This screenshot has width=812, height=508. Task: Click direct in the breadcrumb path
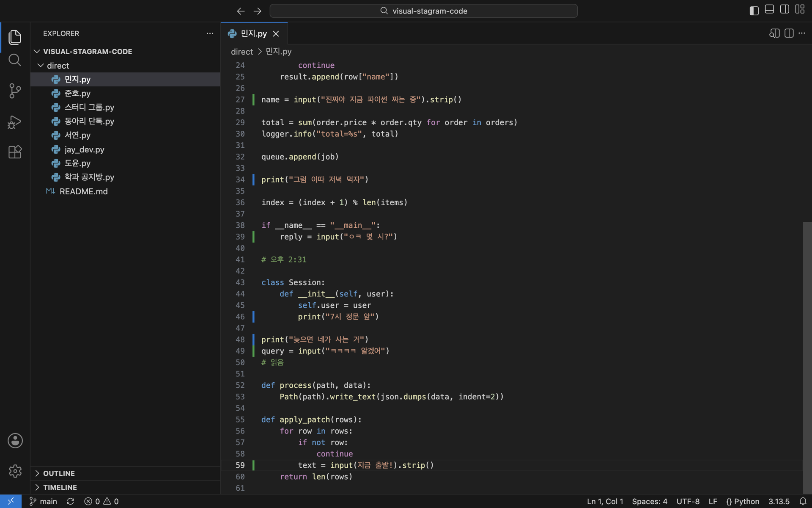click(x=242, y=52)
